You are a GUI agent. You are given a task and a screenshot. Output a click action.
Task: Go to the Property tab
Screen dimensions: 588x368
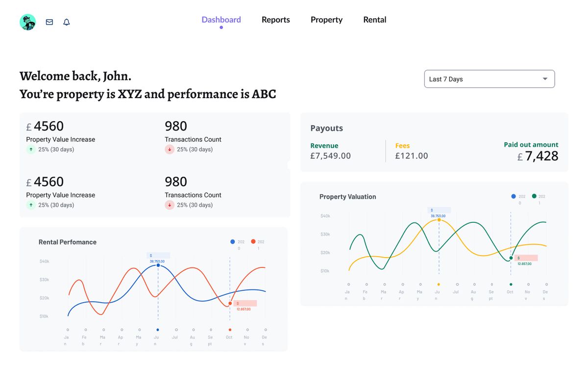[x=326, y=20]
